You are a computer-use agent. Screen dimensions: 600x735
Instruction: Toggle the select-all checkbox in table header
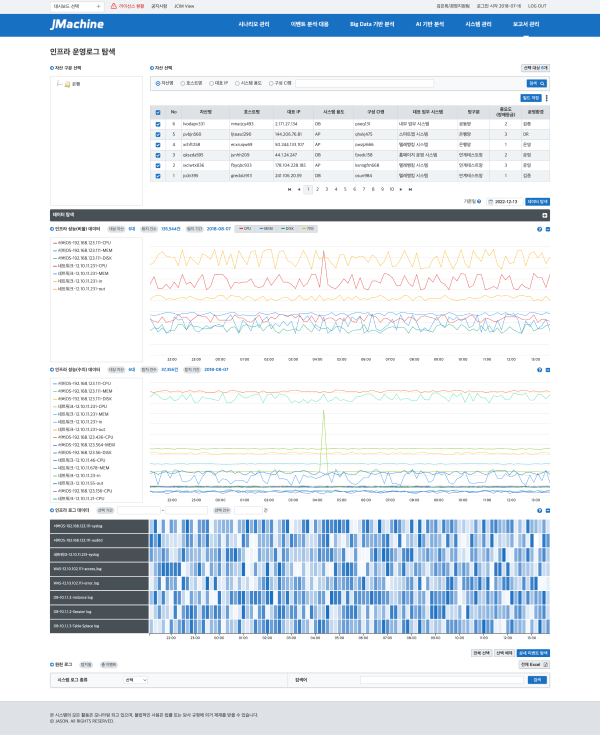click(x=158, y=112)
